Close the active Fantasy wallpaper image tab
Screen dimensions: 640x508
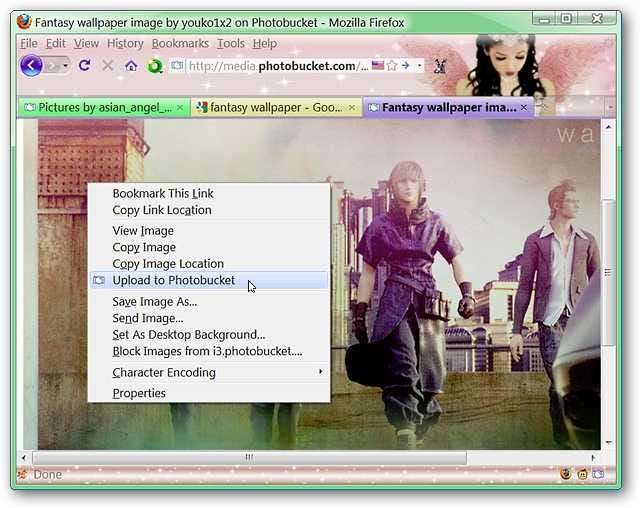tap(524, 107)
